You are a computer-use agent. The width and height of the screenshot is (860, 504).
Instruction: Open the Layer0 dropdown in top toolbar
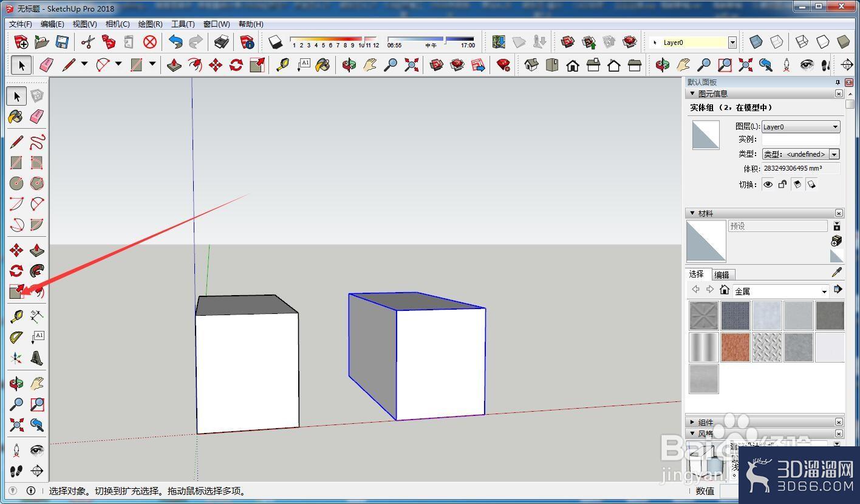732,43
